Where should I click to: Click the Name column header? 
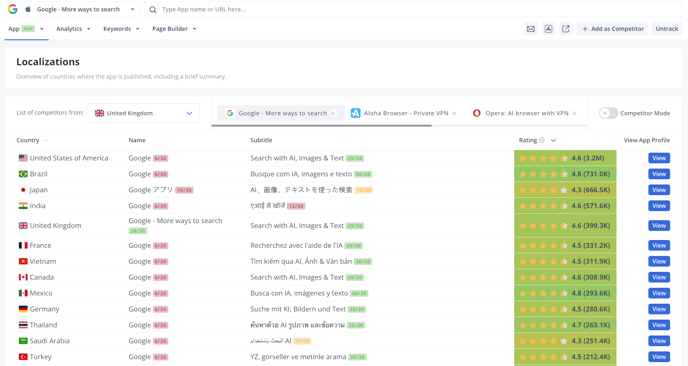[137, 140]
